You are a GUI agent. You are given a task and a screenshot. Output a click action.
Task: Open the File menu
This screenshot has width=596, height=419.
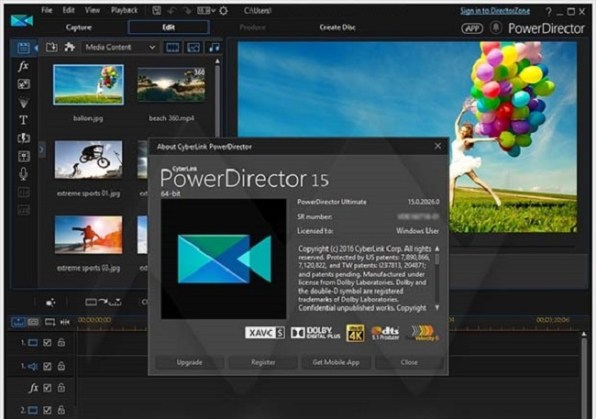pyautogui.click(x=47, y=10)
